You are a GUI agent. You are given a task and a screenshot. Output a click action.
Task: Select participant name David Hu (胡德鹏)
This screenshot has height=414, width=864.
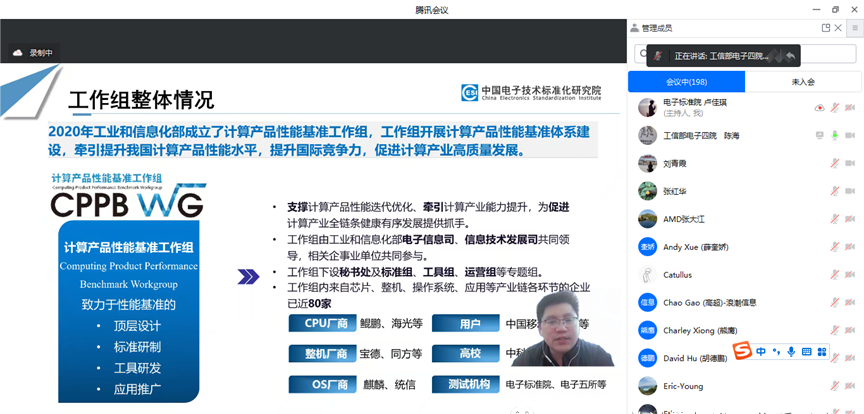[695, 358]
